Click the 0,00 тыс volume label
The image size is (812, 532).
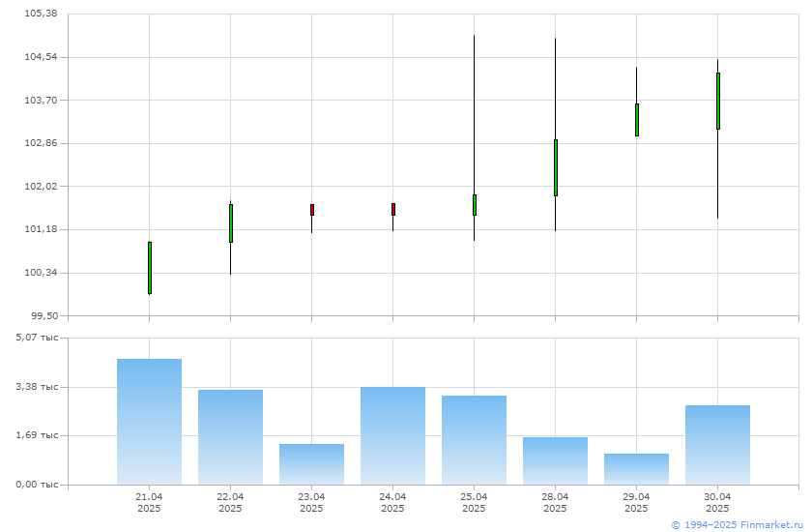pyautogui.click(x=38, y=485)
